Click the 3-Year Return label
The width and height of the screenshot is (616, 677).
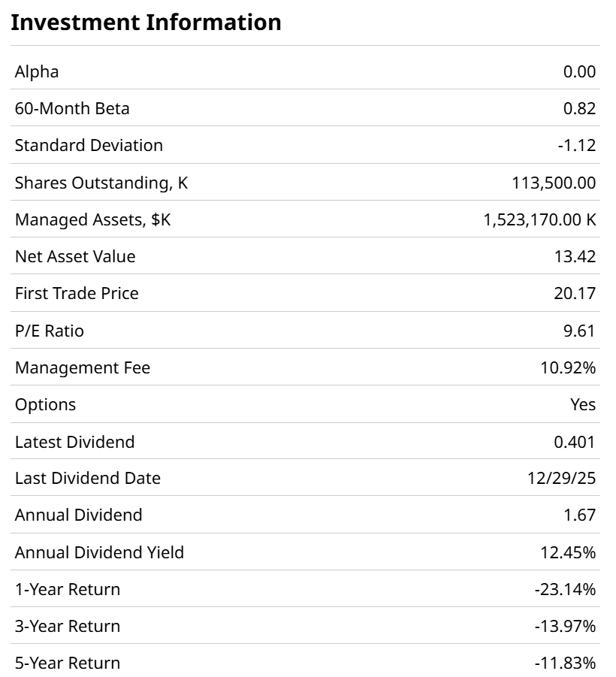(x=68, y=626)
